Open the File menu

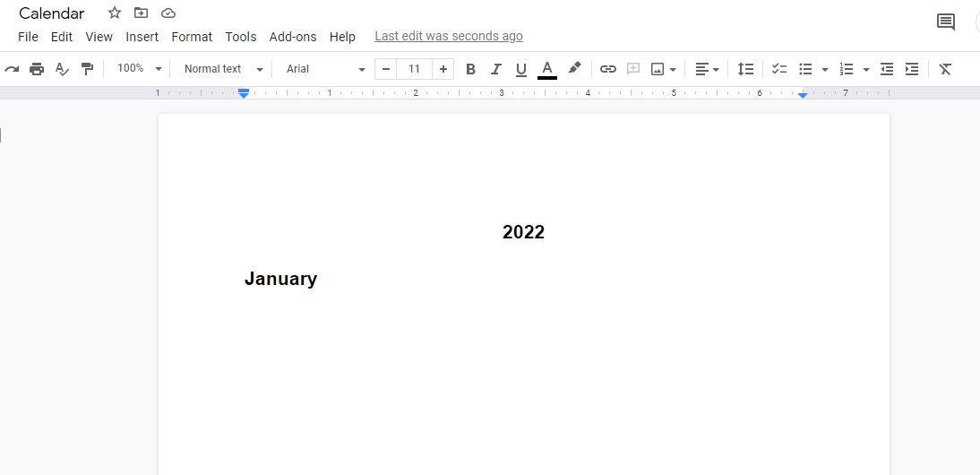pos(28,37)
